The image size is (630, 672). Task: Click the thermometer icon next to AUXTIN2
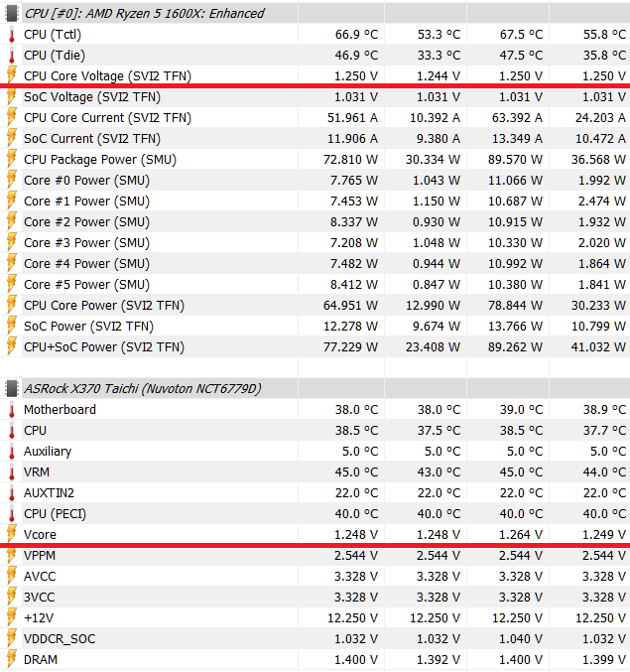click(x=12, y=493)
